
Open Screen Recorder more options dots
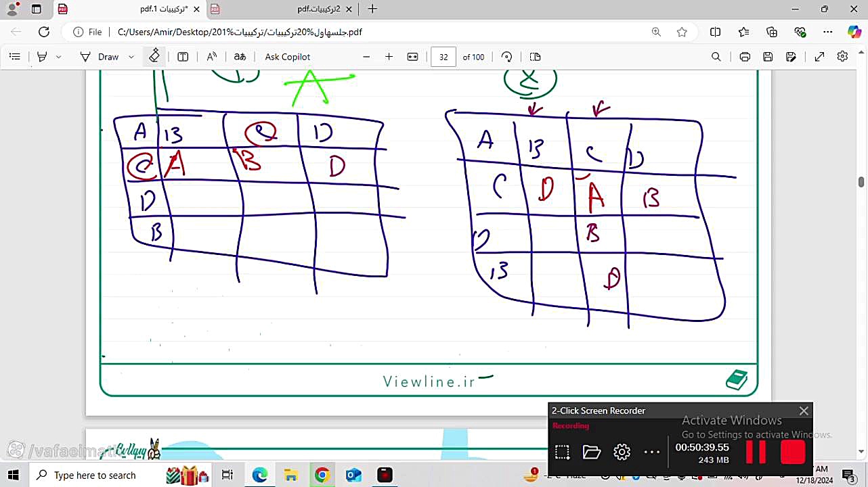click(651, 452)
